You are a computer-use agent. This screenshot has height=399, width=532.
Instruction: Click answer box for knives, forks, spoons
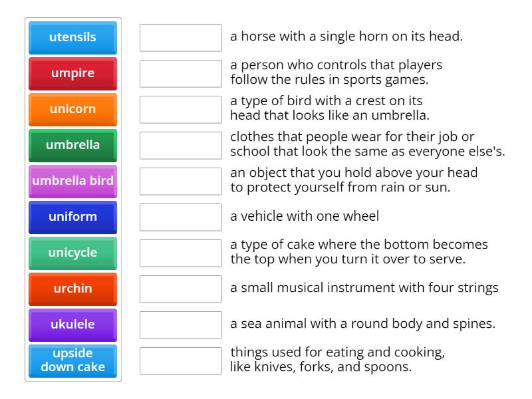pos(180,360)
